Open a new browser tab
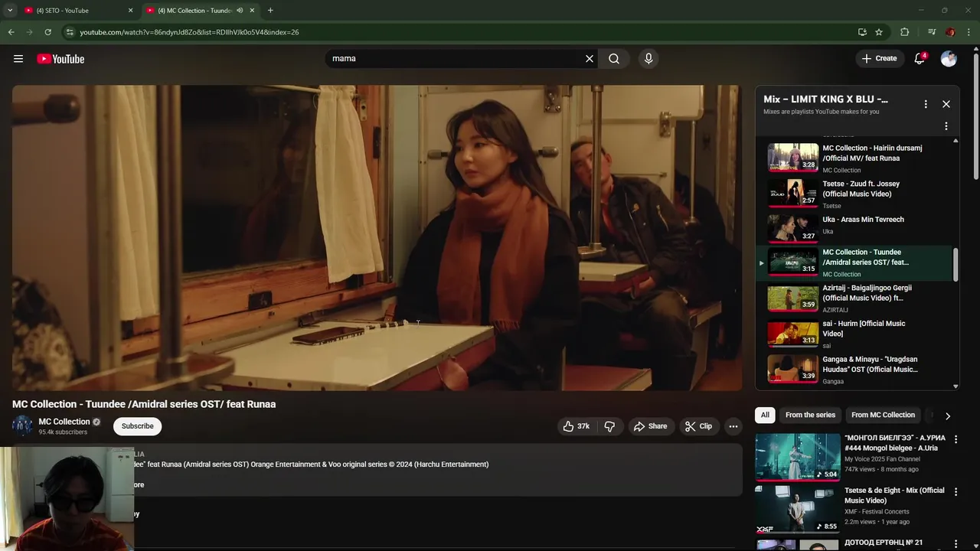The width and height of the screenshot is (980, 551). pyautogui.click(x=270, y=11)
